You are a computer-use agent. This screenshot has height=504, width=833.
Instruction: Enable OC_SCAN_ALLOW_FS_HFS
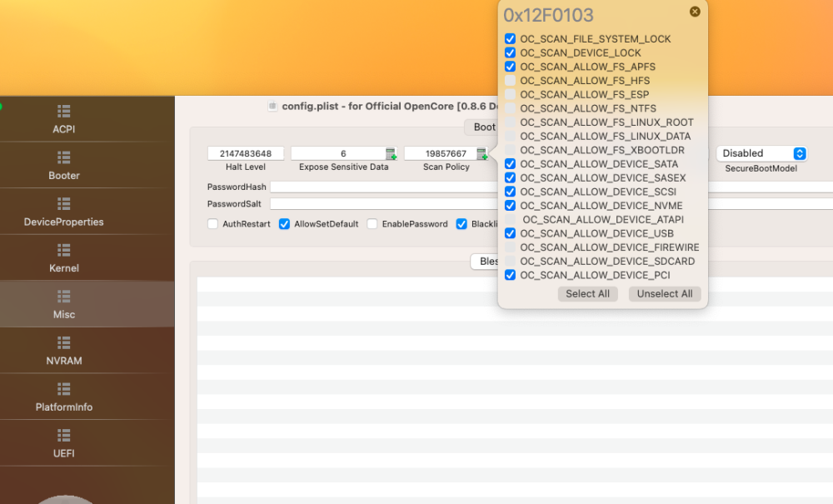(510, 80)
